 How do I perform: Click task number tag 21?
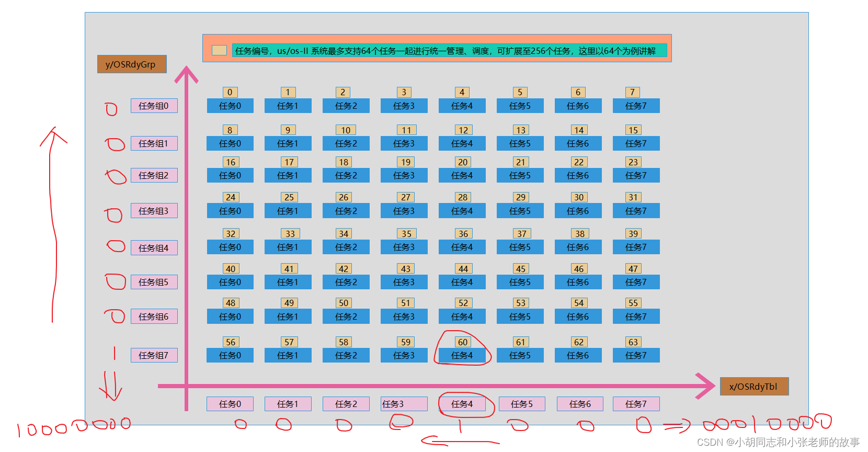[x=521, y=162]
